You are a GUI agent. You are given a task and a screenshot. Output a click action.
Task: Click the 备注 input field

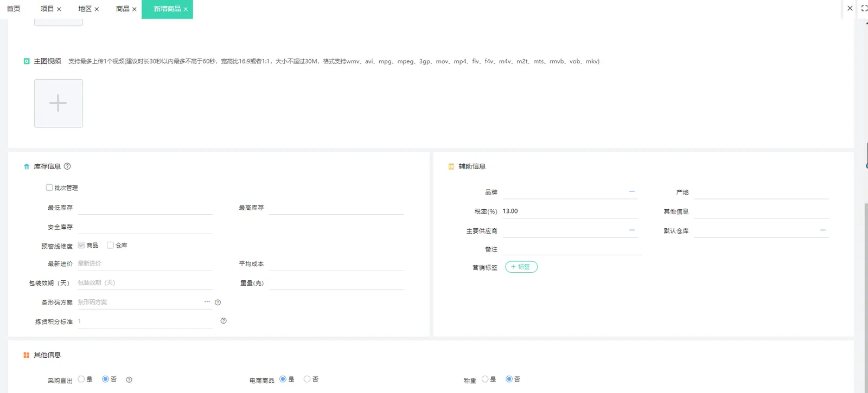pyautogui.click(x=572, y=249)
